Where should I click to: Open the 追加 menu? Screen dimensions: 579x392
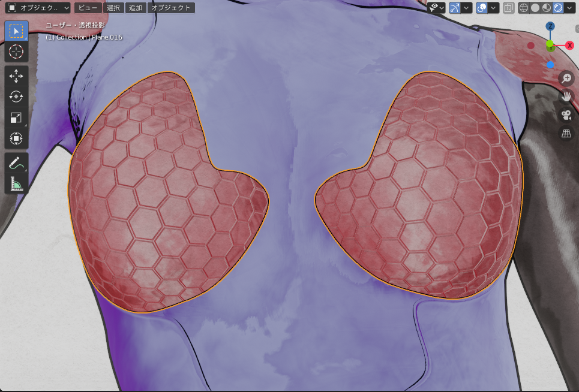click(x=136, y=8)
